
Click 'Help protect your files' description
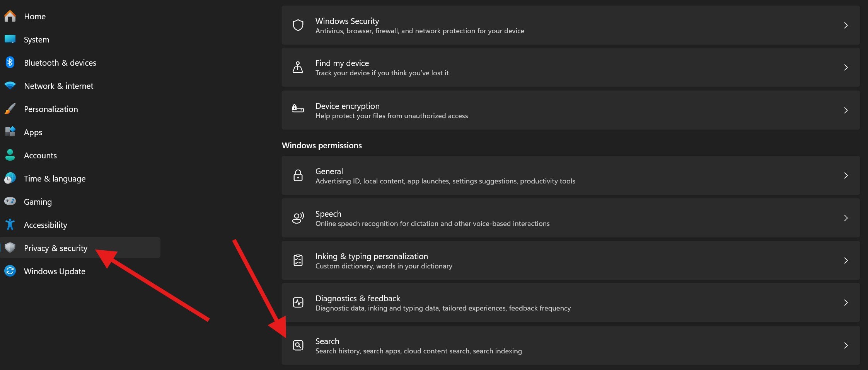click(x=392, y=116)
